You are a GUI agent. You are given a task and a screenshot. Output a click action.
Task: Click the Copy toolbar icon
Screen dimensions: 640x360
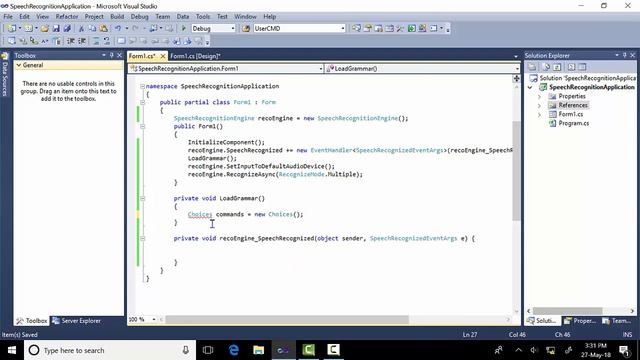tap(92, 29)
